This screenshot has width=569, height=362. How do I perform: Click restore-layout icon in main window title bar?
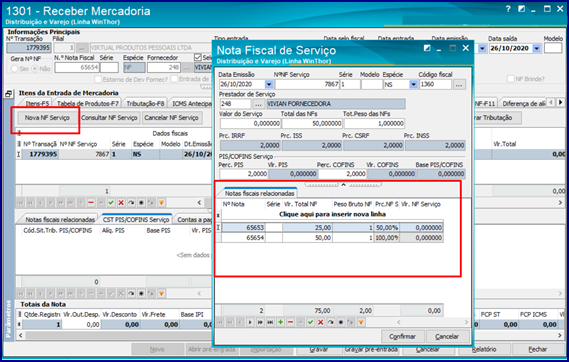tap(521, 9)
